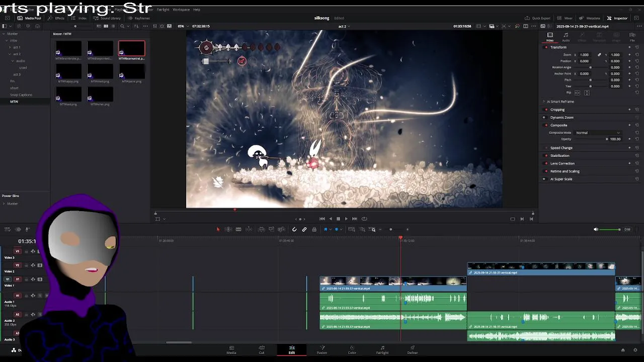644x362 pixels.
Task: Toggle the Position Lock padlock icon
Action: (x=314, y=229)
